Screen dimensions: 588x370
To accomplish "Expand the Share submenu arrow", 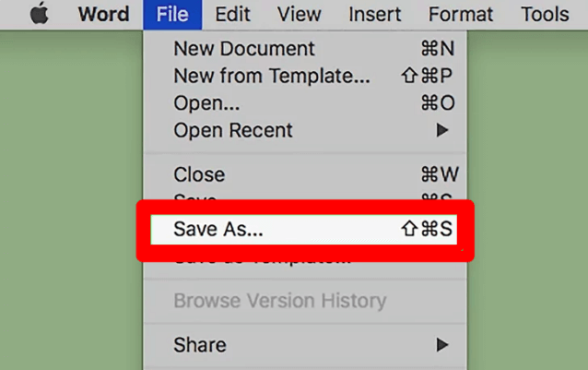I will pyautogui.click(x=442, y=345).
